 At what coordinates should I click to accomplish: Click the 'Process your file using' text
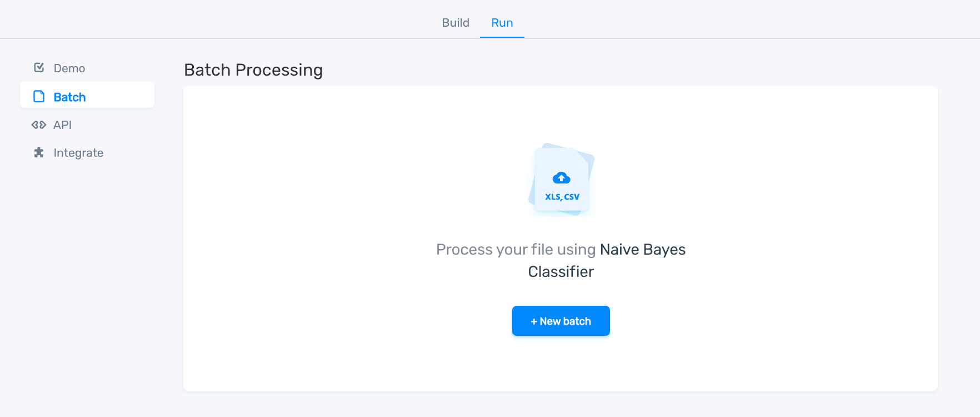pyautogui.click(x=516, y=250)
